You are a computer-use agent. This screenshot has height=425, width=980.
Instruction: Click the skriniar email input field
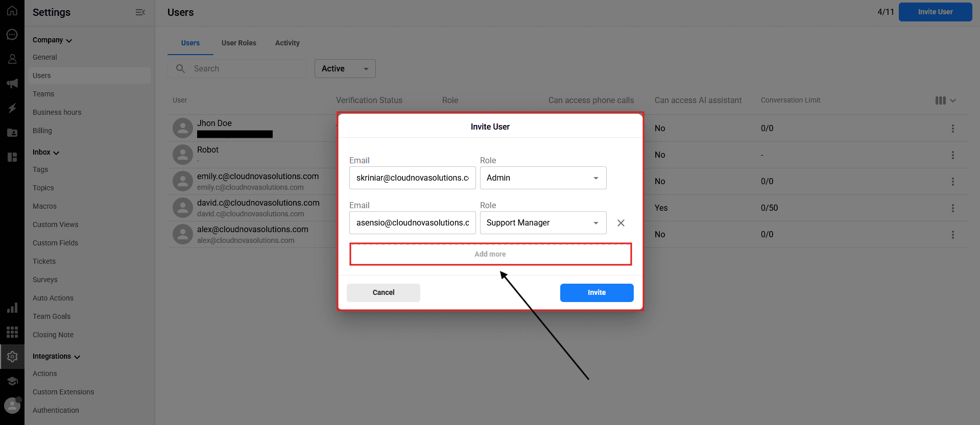(x=413, y=178)
